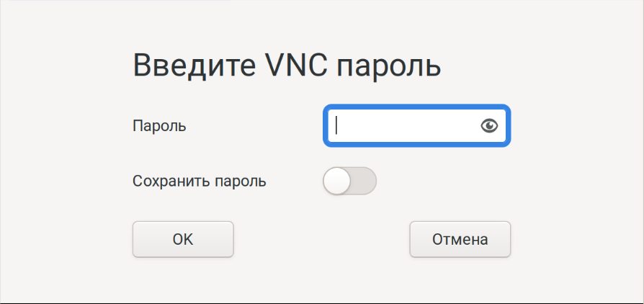
Task: Click the eye icon to reveal password
Action: pyautogui.click(x=489, y=126)
